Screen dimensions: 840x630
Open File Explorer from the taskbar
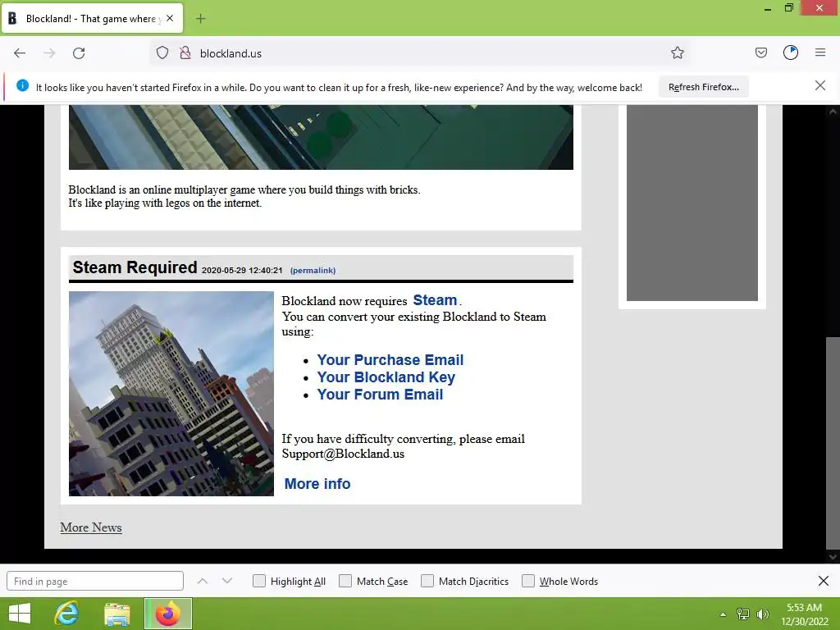(117, 614)
